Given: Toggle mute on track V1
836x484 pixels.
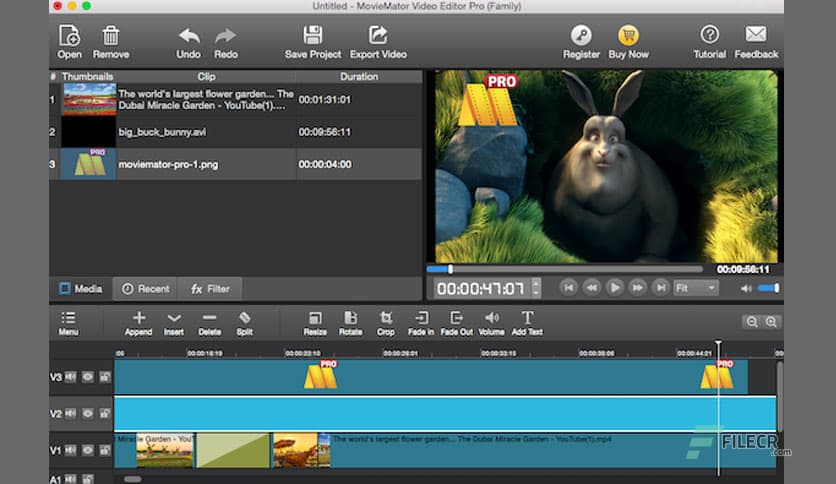Looking at the screenshot, I should click(x=70, y=450).
